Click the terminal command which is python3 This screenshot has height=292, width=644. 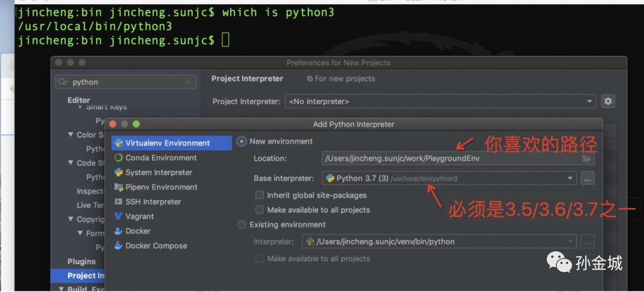[278, 13]
